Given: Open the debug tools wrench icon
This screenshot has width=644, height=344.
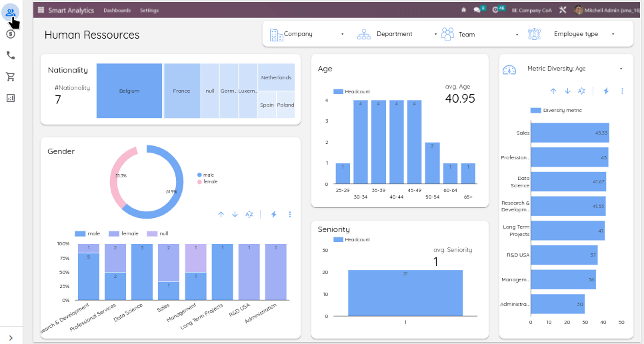Looking at the screenshot, I should 563,10.
